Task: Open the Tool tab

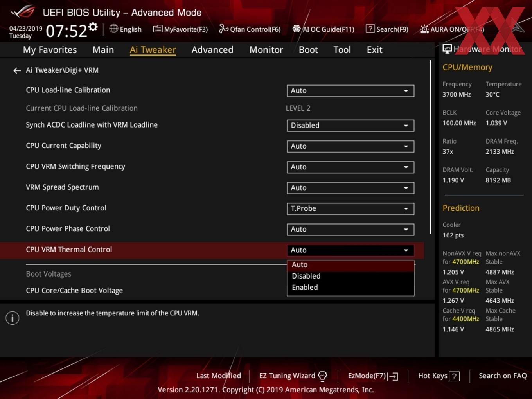Action: 342,50
